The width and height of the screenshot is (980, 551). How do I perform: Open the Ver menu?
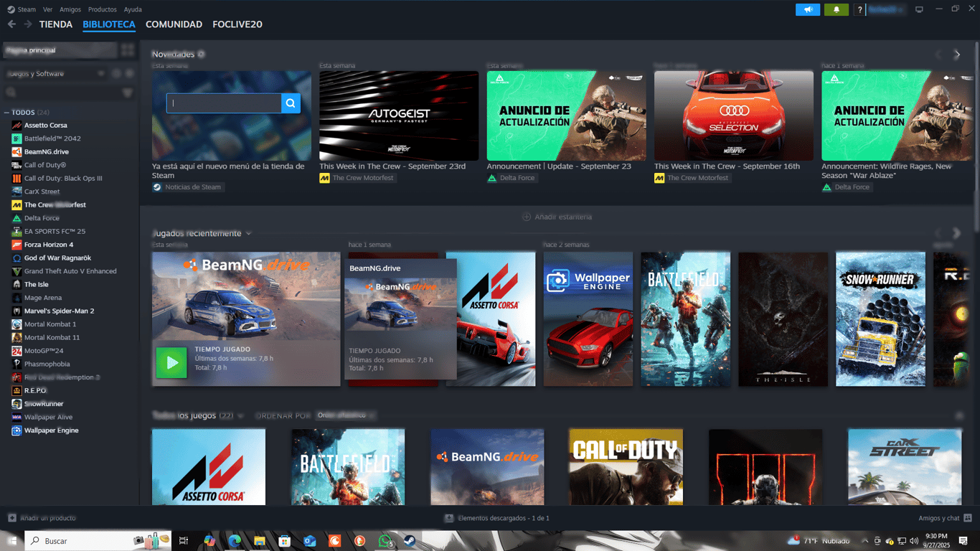click(47, 9)
